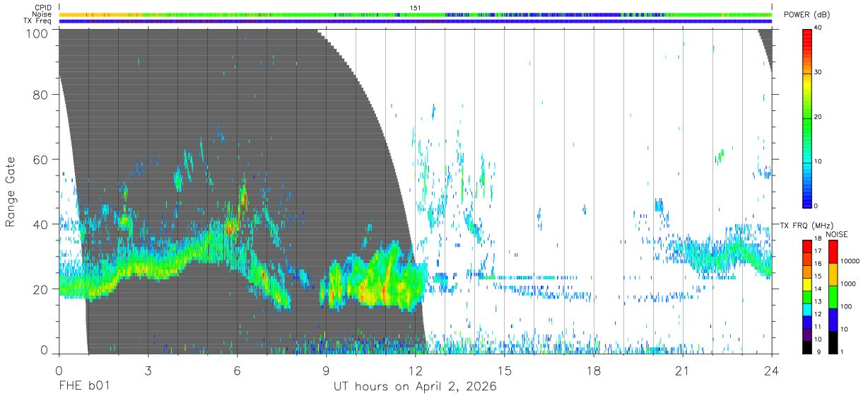
Task: Click the TX FRQ color bar
Action: click(x=807, y=296)
